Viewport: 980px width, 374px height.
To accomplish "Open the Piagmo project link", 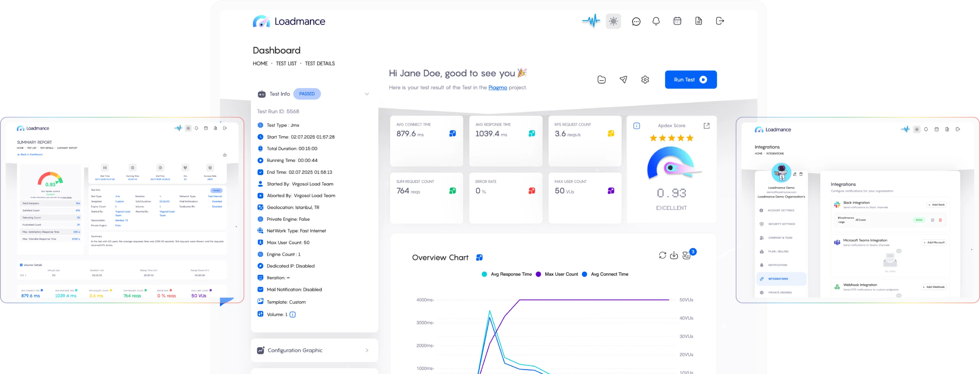I will pos(497,88).
